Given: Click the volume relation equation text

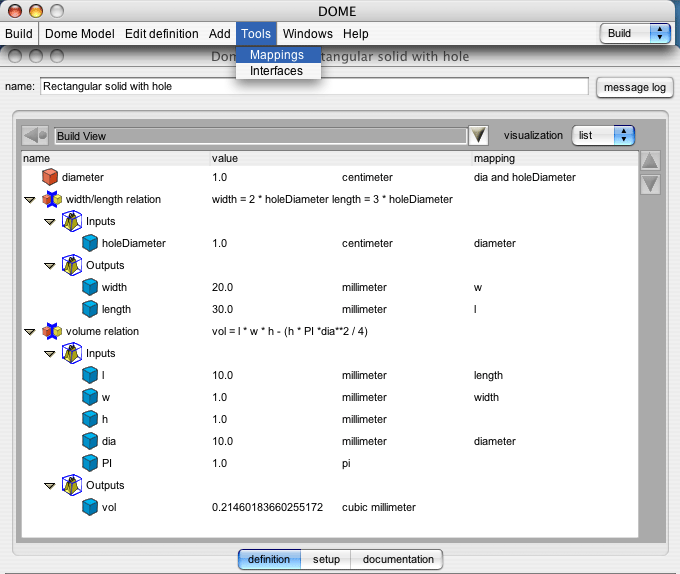Looking at the screenshot, I should pos(290,331).
